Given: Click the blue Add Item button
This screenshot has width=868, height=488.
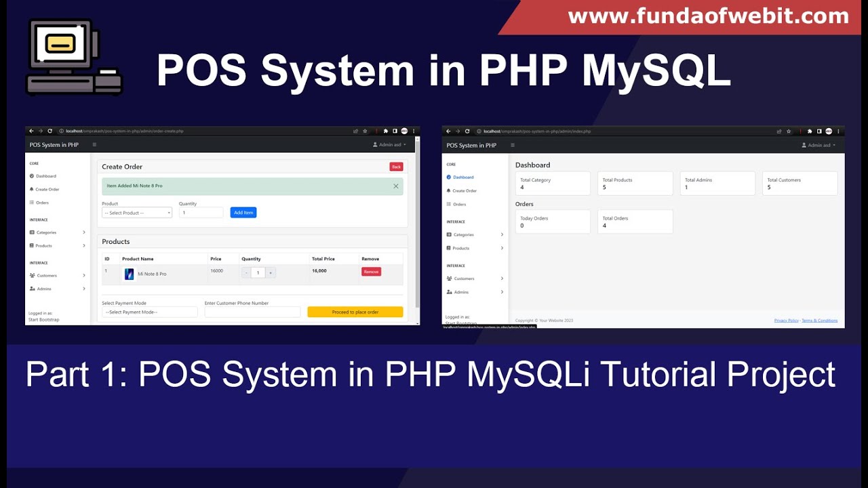Looking at the screenshot, I should (x=243, y=213).
